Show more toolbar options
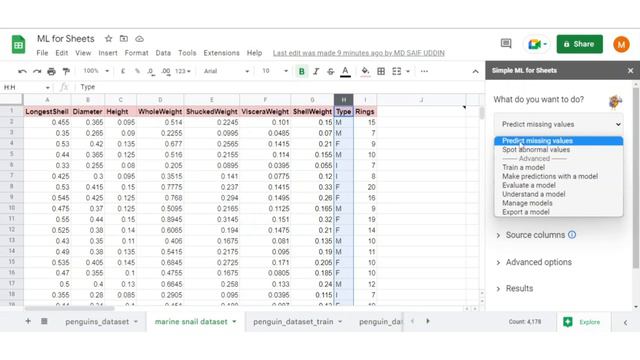This screenshot has height=360, width=640. coord(424,71)
